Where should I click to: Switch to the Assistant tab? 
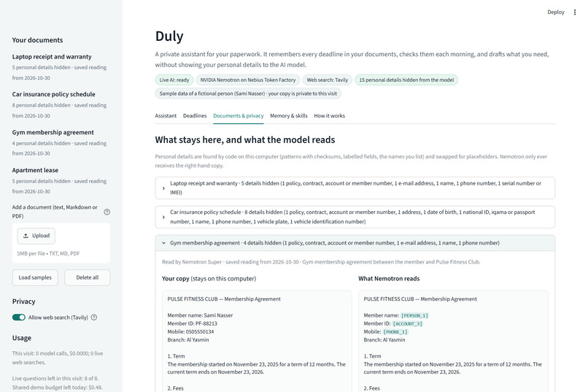[166, 116]
